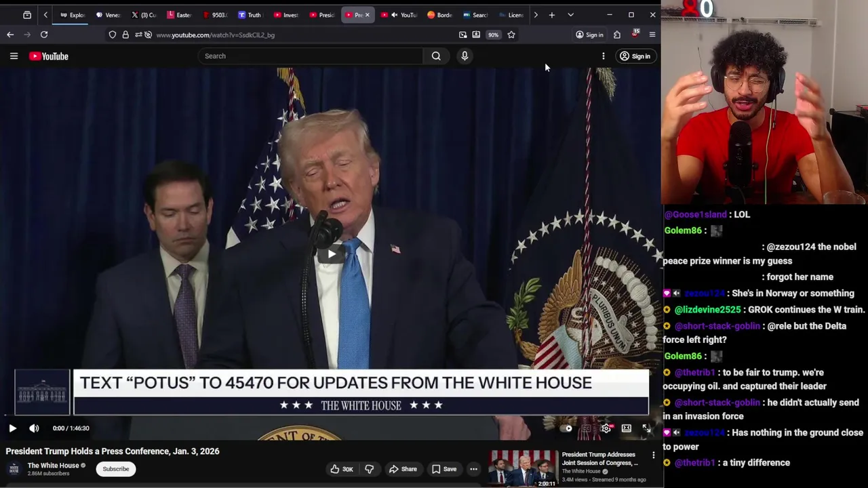Switch to the Borde tab
Viewport: 868px width, 488px height.
pos(440,15)
